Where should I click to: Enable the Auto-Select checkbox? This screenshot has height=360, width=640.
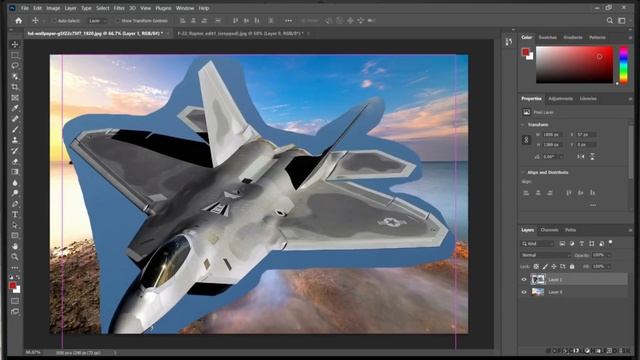(54, 20)
